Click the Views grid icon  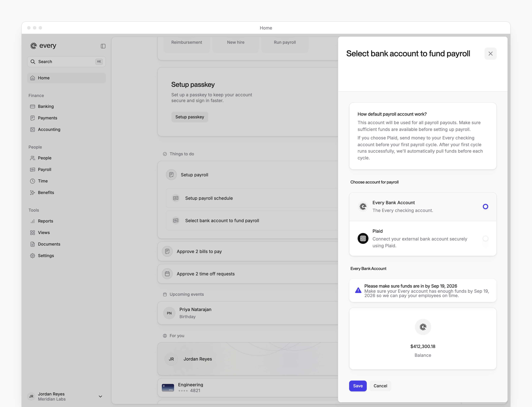coord(32,232)
